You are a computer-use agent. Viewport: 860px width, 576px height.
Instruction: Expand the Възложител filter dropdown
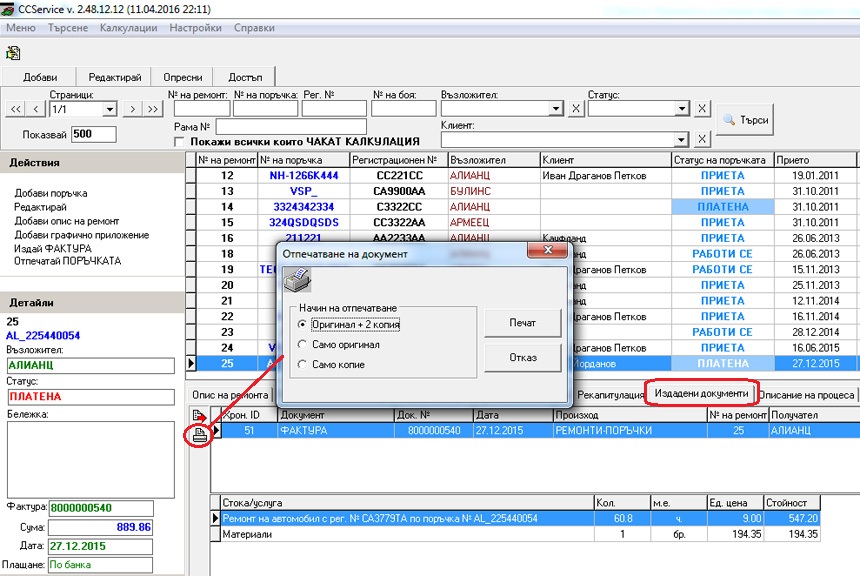[x=556, y=109]
